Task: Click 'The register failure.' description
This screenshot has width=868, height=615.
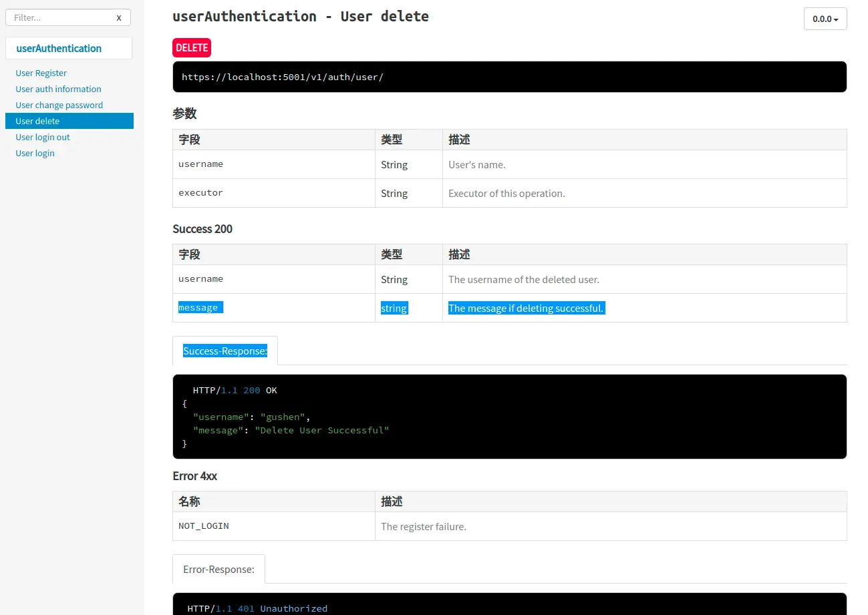Action: [x=424, y=527]
